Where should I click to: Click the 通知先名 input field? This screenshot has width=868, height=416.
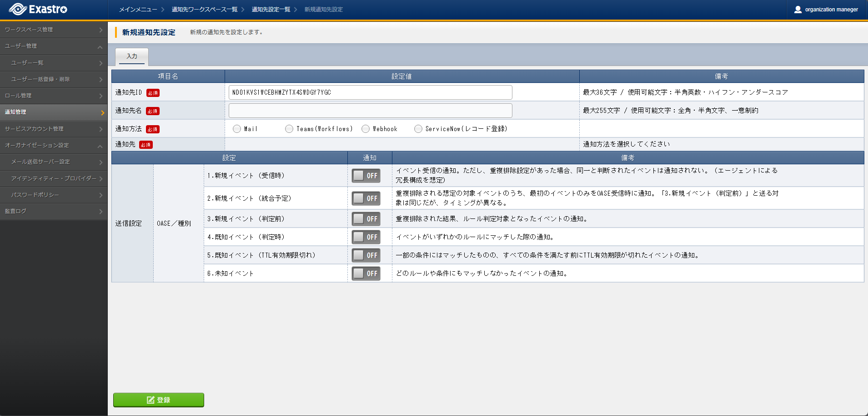(370, 111)
